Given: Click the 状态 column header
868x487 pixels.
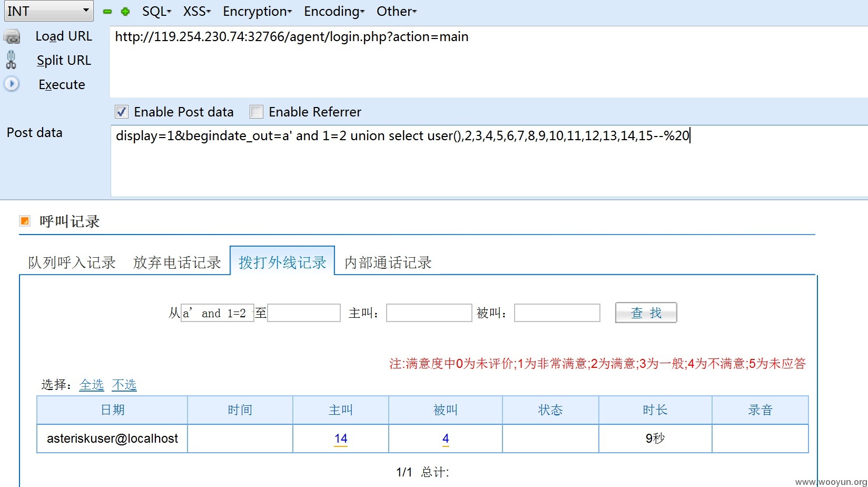Looking at the screenshot, I should [x=550, y=410].
